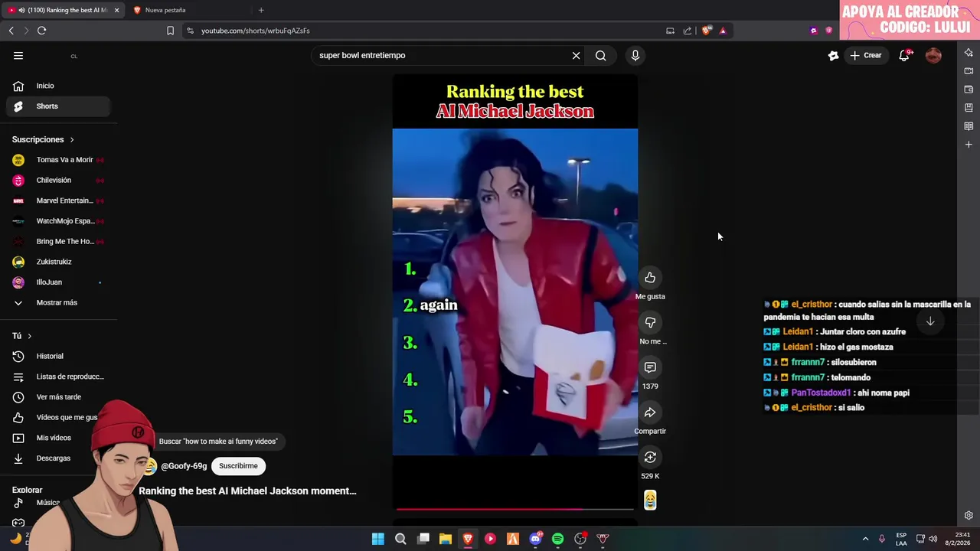This screenshot has height=551, width=980.
Task: Open the account avatar menu
Action: [x=933, y=55]
